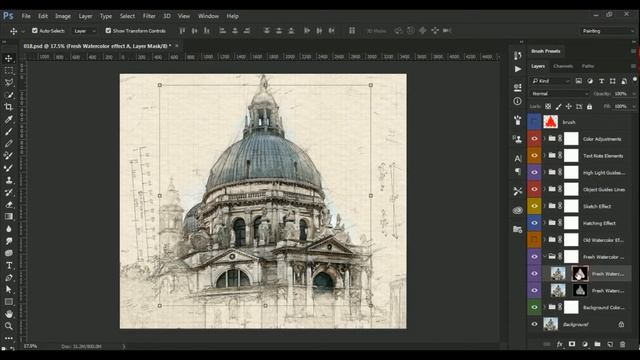This screenshot has height=360, width=640.
Task: Expand the Hatching Effect group
Action: pos(544,223)
